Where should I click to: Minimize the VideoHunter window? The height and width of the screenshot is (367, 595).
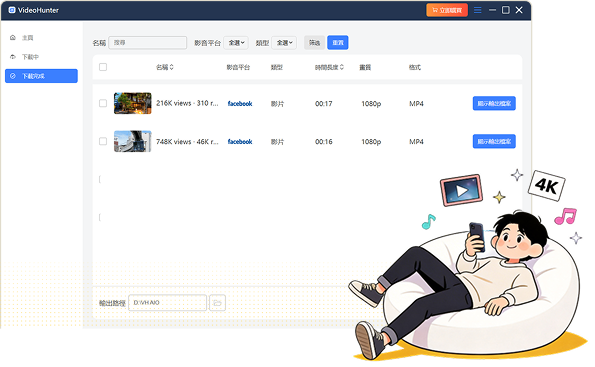click(x=492, y=10)
